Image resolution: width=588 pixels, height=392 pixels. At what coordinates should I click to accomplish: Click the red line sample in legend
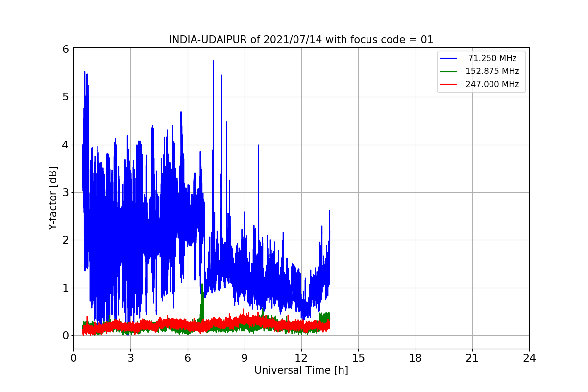448,84
